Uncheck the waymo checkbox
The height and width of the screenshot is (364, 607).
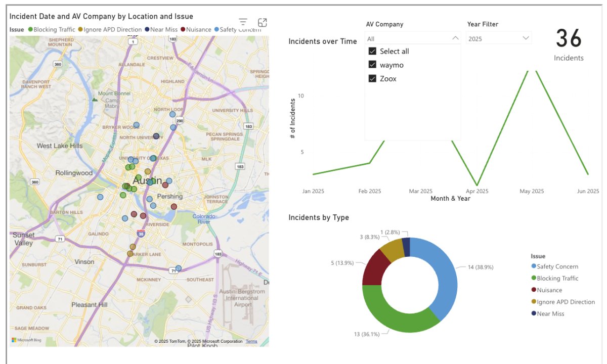click(x=372, y=65)
